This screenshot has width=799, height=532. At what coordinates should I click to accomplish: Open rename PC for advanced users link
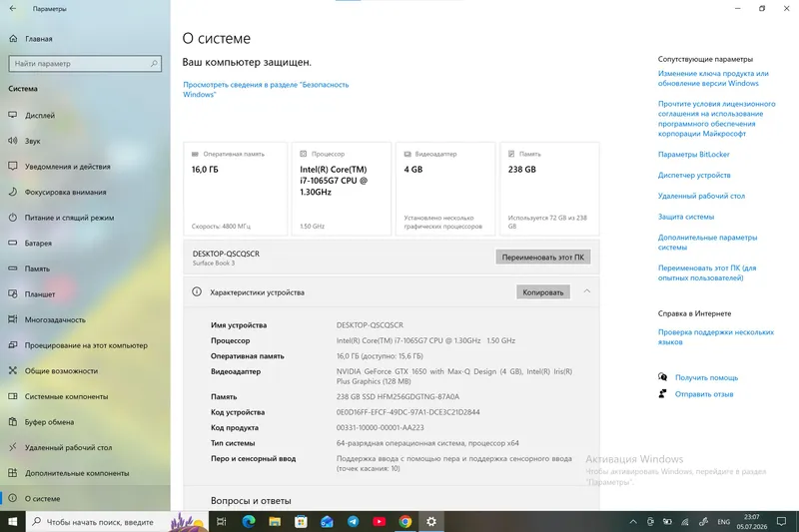(x=707, y=272)
